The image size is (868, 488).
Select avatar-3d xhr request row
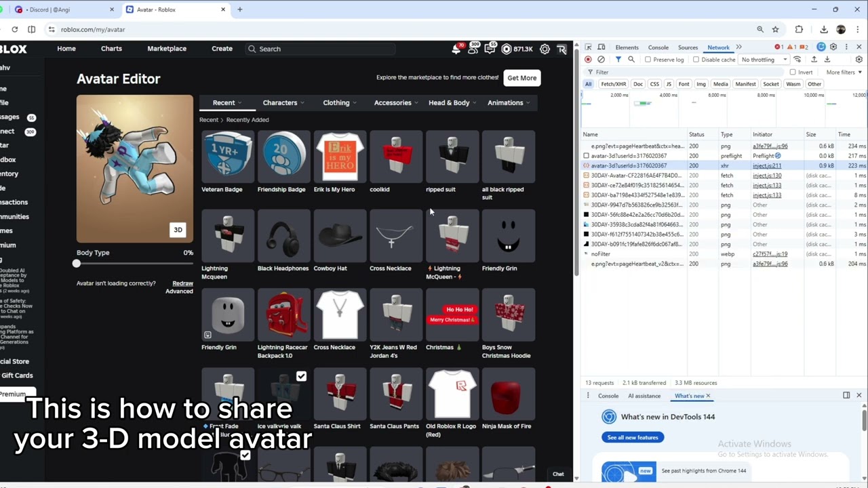point(722,165)
